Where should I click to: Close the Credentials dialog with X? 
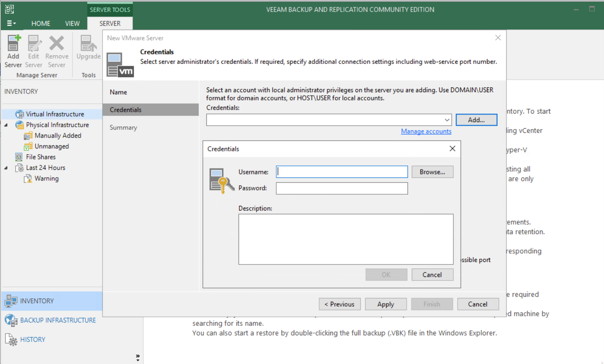(x=452, y=148)
